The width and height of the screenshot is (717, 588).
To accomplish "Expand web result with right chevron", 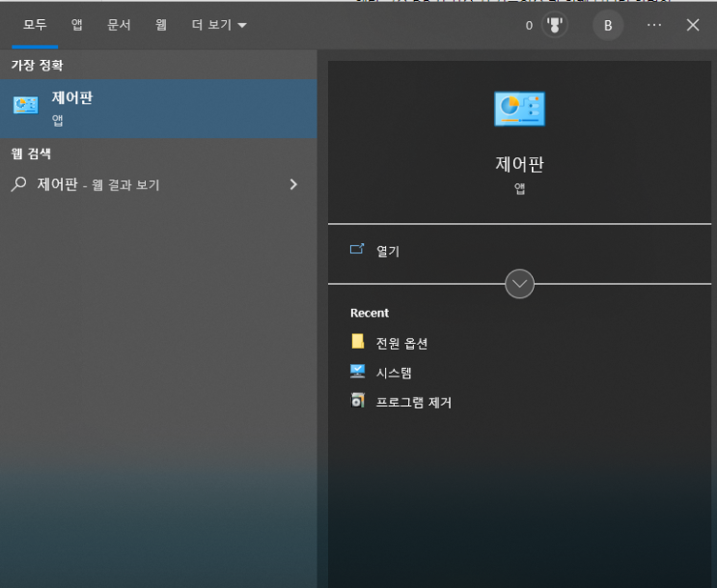I will pos(293,184).
